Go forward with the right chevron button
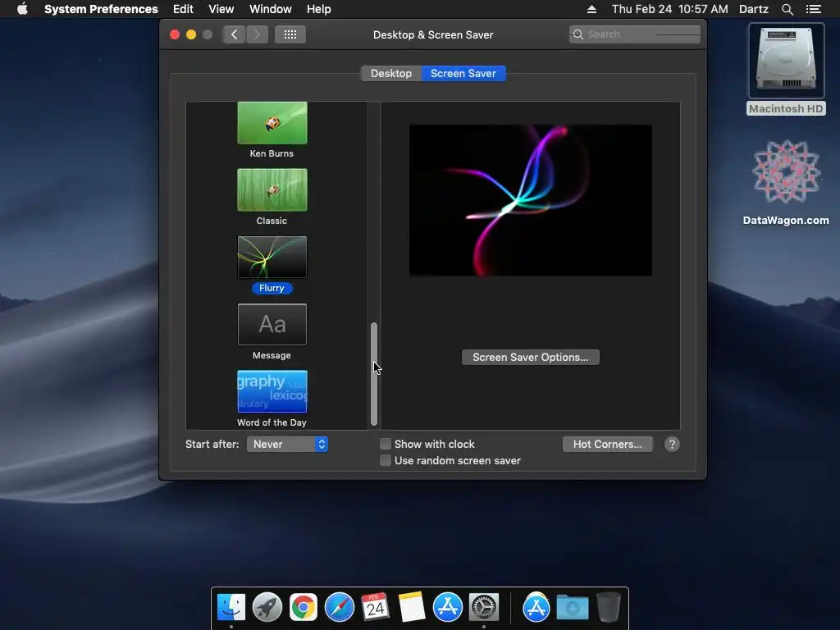This screenshot has height=630, width=840. (x=257, y=34)
